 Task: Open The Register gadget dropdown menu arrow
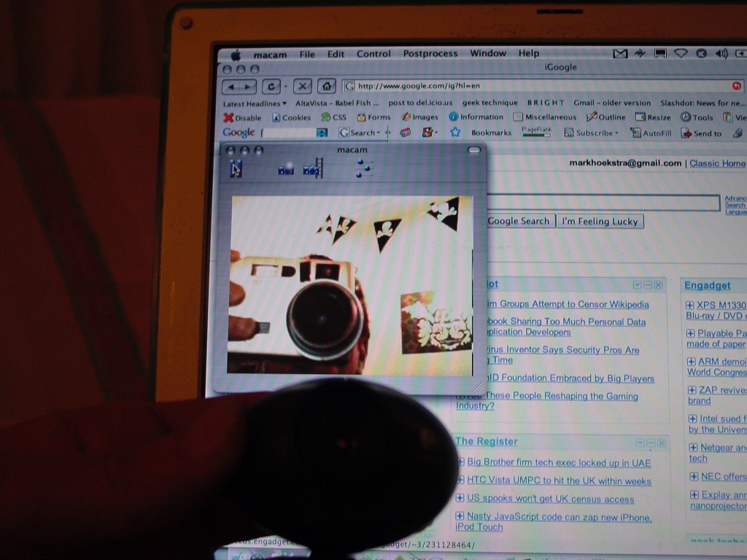coord(640,443)
